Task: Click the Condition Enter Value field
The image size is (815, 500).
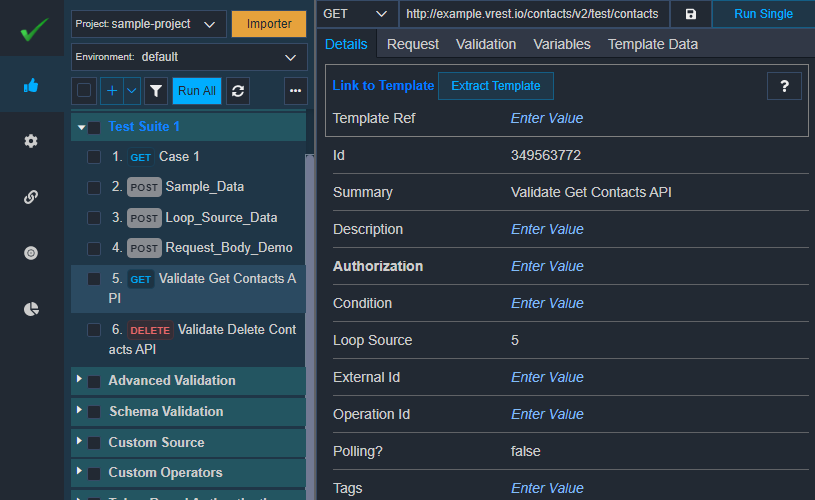Action: 547,303
